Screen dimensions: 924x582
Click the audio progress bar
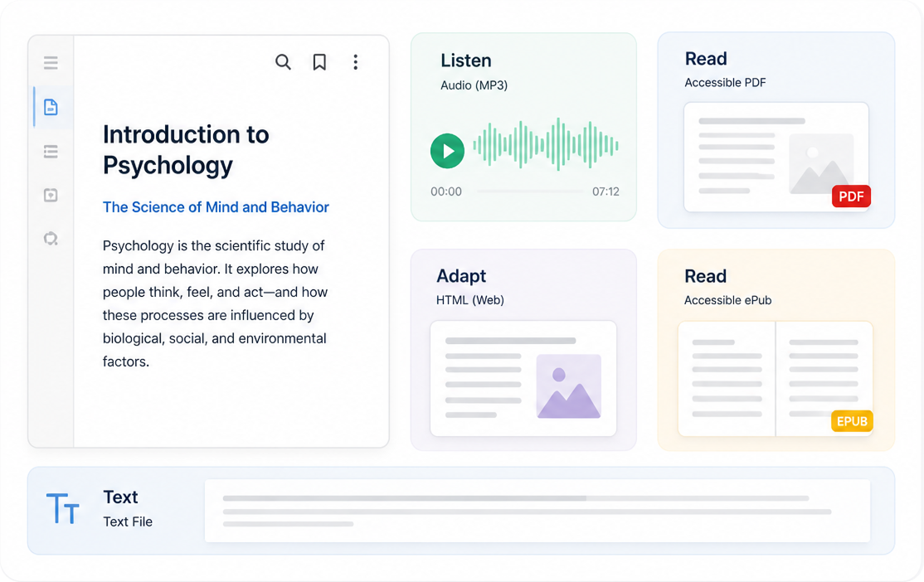pos(530,192)
